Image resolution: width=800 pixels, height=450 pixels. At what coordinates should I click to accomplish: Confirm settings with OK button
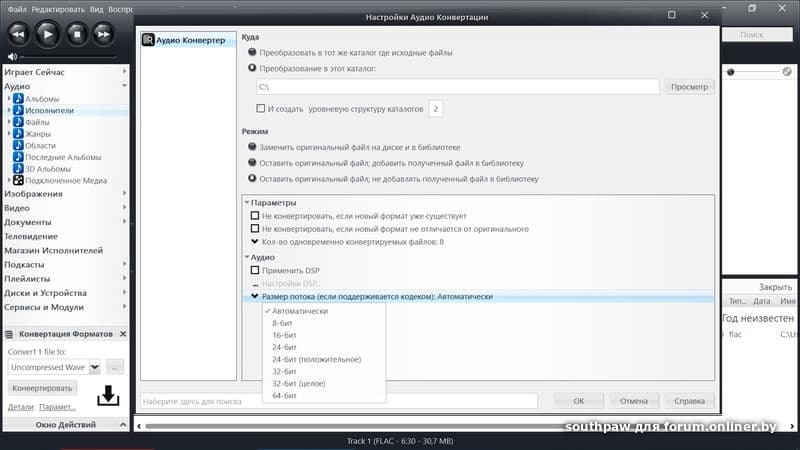tap(579, 401)
